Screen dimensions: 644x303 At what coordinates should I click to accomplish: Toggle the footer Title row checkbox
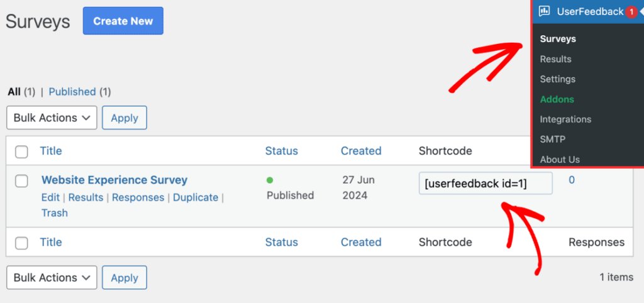(21, 243)
